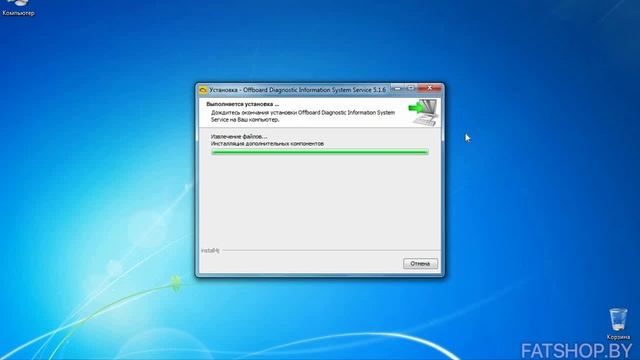Image resolution: width=640 pixels, height=360 pixels.
Task: Click the Отмена button in installer
Action: point(420,264)
